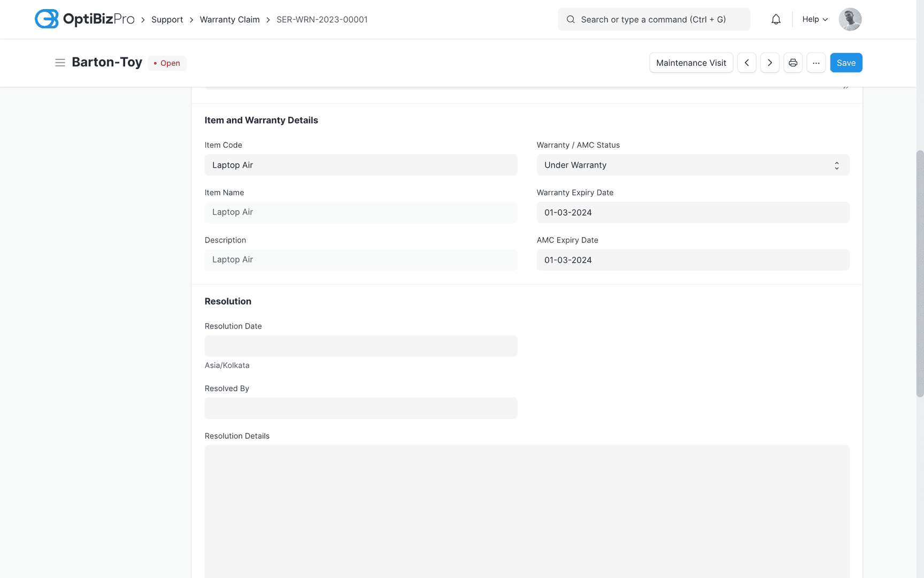924x578 pixels.
Task: Save the warranty claim
Action: coord(845,63)
